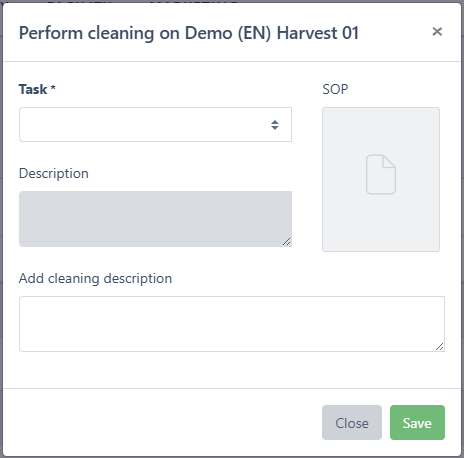Image resolution: width=464 pixels, height=458 pixels.
Task: Focus the disabled Description text area
Action: [x=155, y=219]
